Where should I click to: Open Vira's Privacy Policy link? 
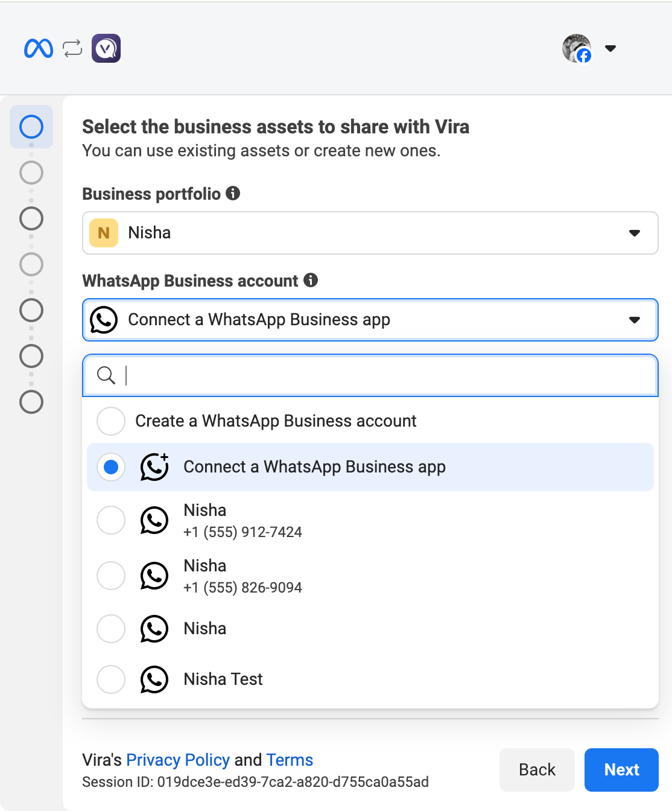click(178, 760)
